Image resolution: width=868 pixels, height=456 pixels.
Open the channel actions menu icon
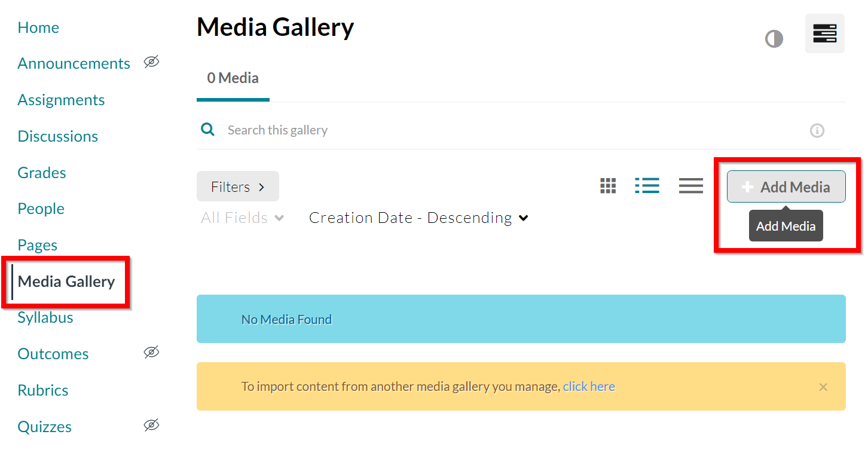[x=824, y=33]
